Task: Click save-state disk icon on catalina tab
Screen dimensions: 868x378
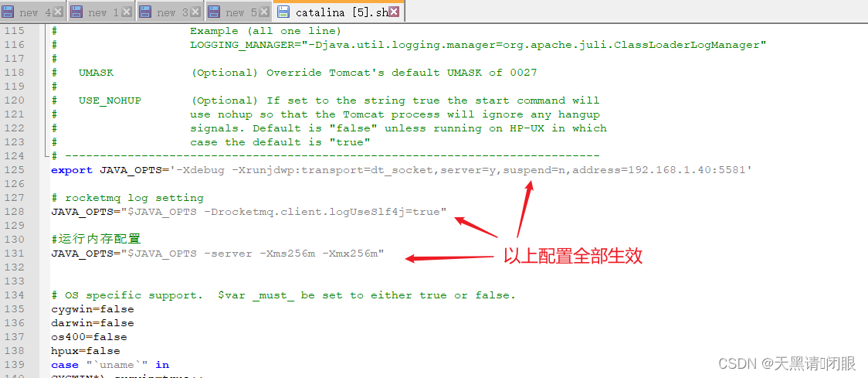Action: 283,12
